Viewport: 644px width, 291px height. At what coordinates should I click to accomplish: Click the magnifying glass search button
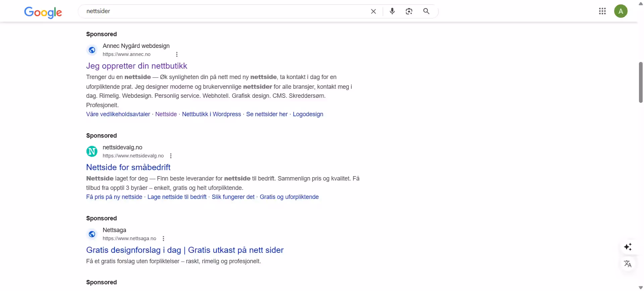coord(426,11)
